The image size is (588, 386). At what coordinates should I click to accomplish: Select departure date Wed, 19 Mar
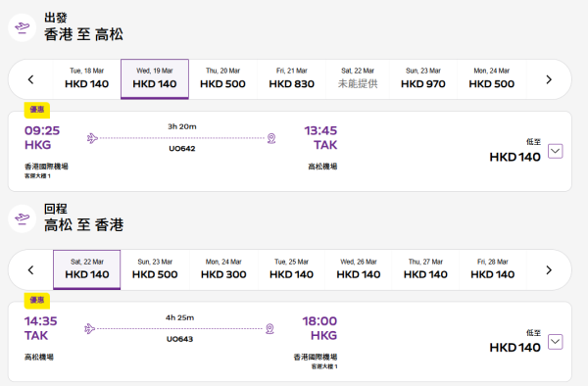point(155,79)
